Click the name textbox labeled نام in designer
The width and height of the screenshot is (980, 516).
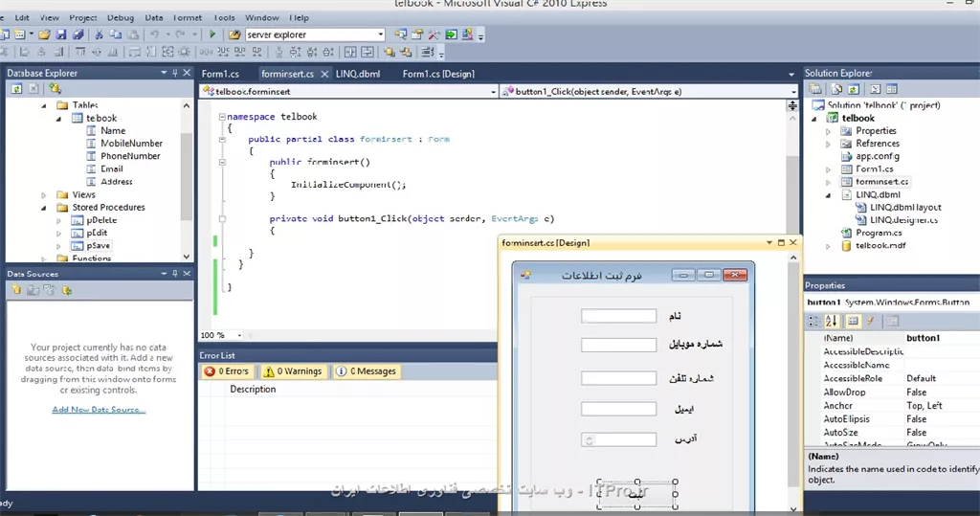pyautogui.click(x=619, y=316)
